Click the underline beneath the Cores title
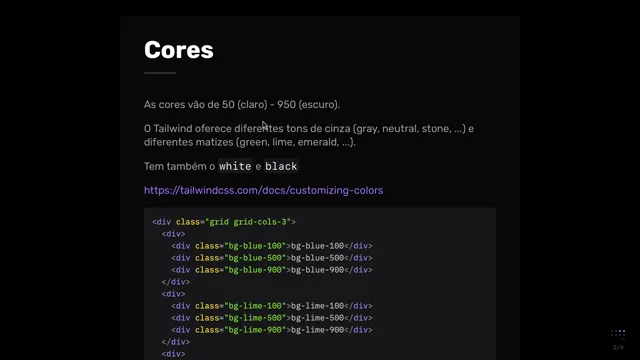Image resolution: width=640 pixels, height=360 pixels. (x=160, y=73)
